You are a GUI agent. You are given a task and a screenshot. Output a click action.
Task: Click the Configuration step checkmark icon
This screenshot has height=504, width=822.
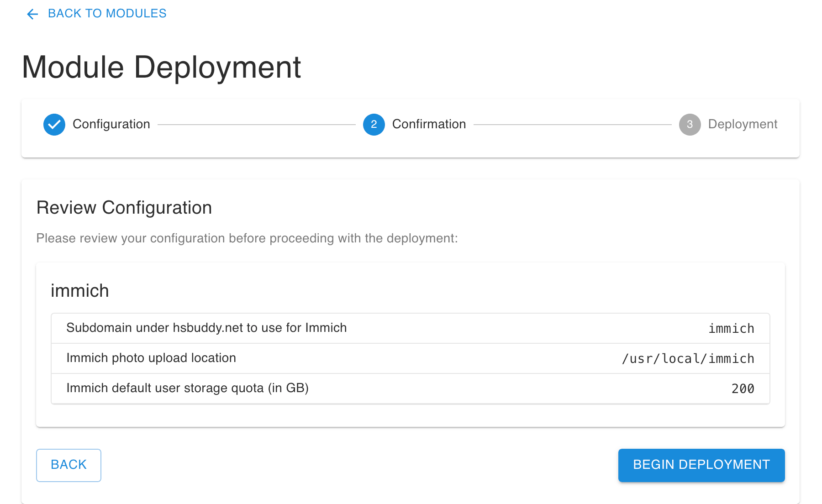tap(54, 125)
